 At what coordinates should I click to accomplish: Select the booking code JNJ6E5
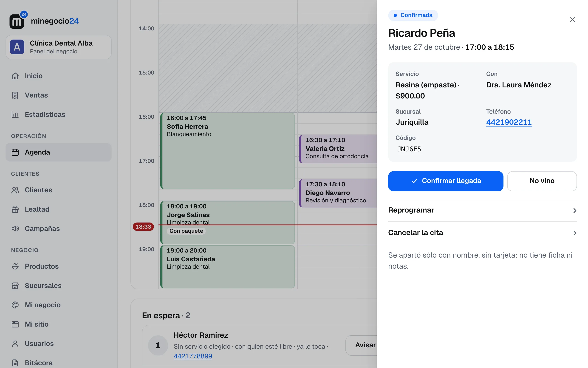[x=409, y=149]
